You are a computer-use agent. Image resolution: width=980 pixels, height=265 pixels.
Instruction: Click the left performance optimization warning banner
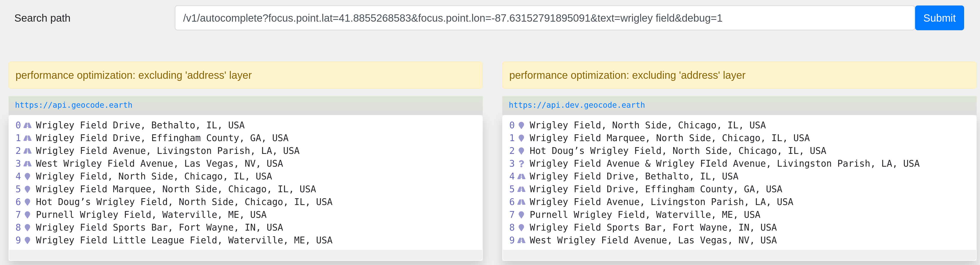click(x=245, y=75)
